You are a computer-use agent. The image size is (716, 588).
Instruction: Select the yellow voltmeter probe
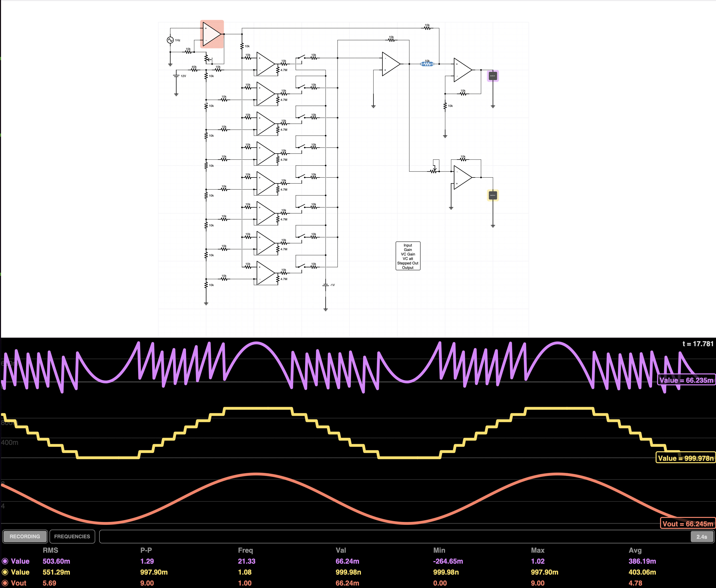point(493,195)
